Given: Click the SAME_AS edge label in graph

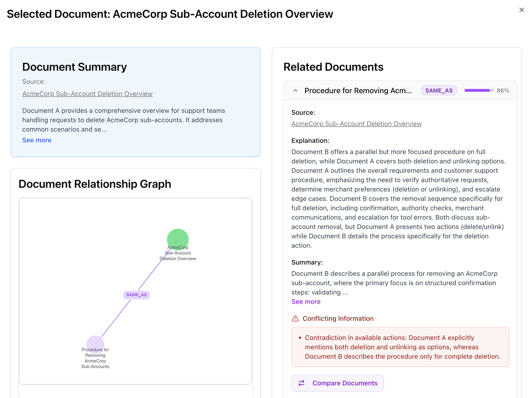Looking at the screenshot, I should pos(136,295).
